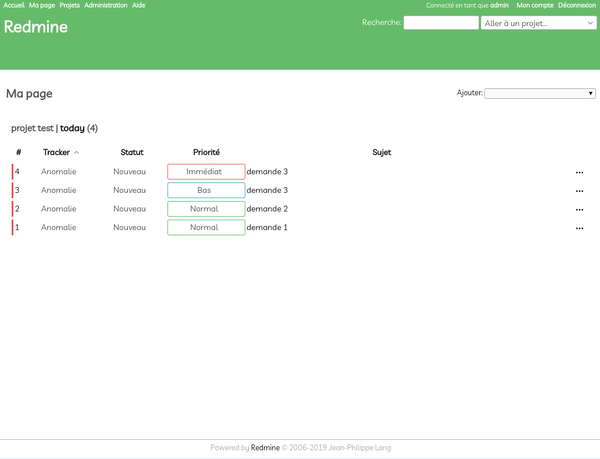
Task: Open the Aide menu link
Action: click(x=139, y=5)
